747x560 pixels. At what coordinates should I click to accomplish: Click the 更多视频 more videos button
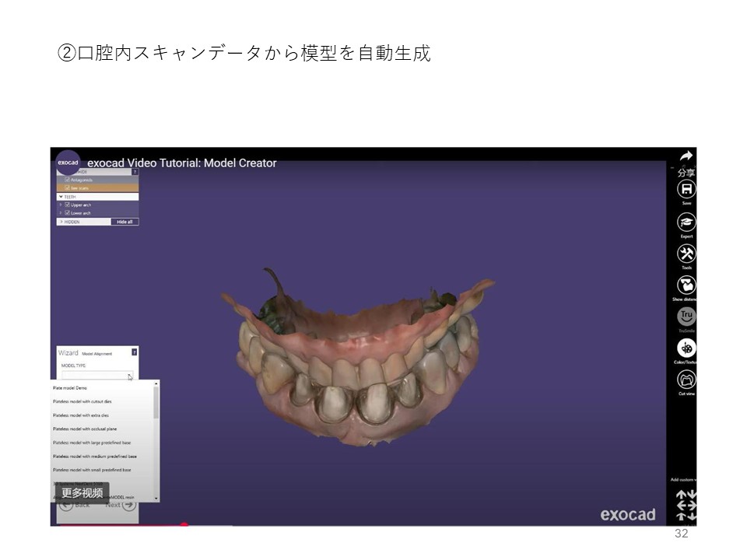(82, 492)
